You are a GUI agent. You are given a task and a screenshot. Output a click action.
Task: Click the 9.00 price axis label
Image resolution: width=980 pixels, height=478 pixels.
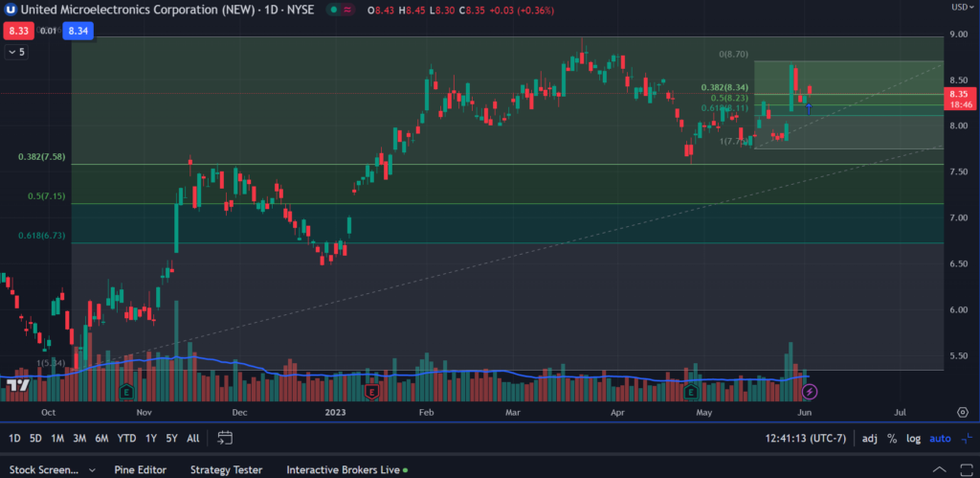pos(960,34)
